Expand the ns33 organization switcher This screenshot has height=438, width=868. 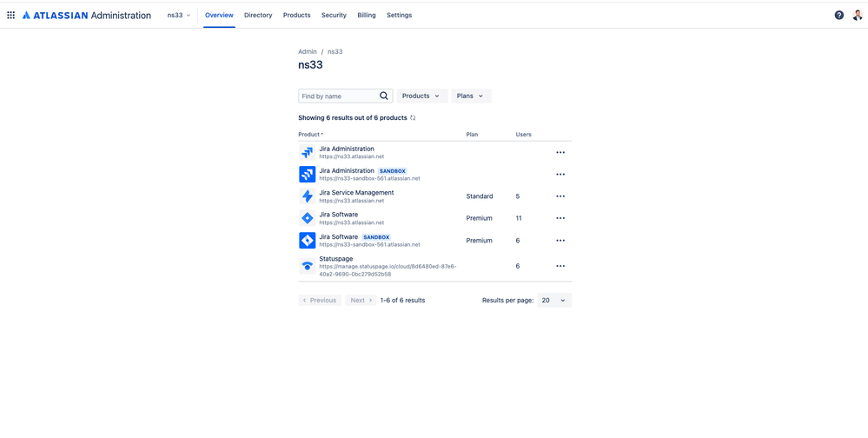point(179,16)
